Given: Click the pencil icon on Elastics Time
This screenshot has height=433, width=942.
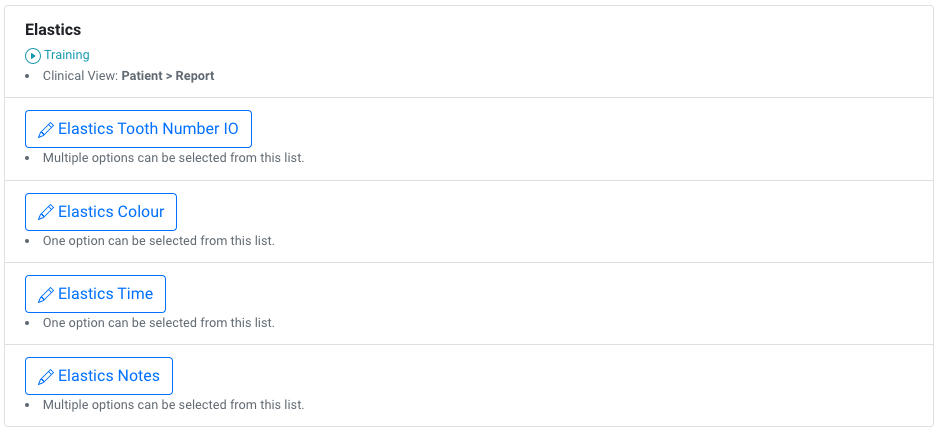Looking at the screenshot, I should tap(46, 294).
